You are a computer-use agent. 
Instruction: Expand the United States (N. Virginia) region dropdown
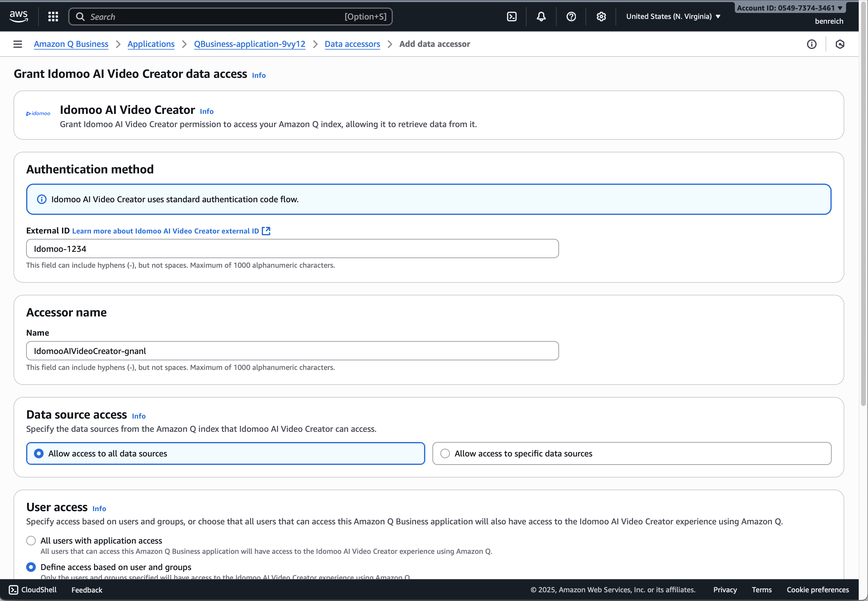(x=673, y=17)
